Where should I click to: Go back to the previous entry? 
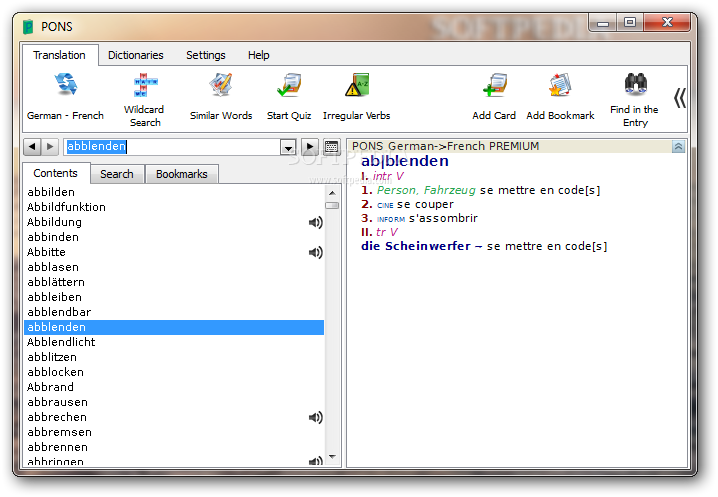32,147
